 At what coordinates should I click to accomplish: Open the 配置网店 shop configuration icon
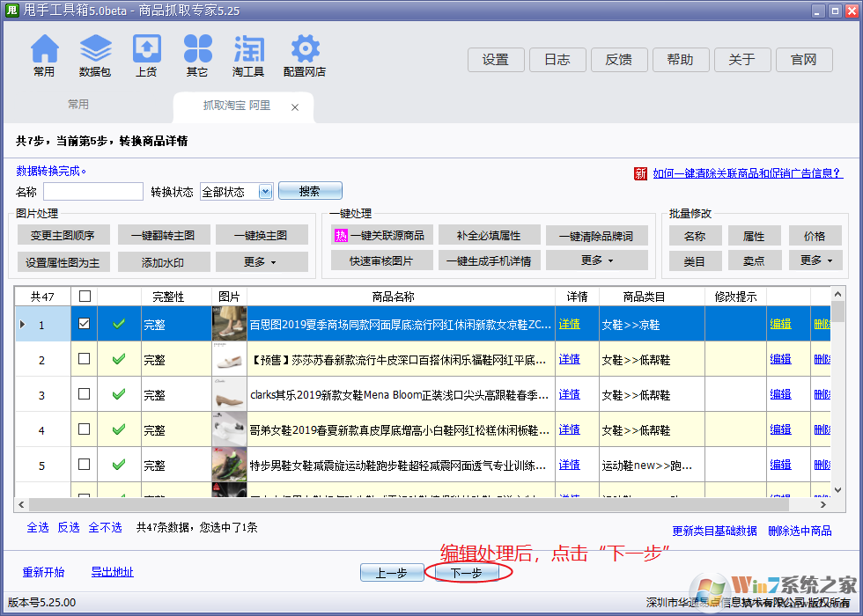click(x=304, y=54)
